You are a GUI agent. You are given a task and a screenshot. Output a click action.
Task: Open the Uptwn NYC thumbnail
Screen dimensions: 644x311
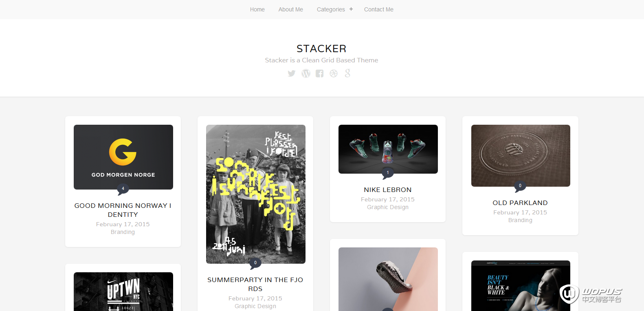[123, 291]
